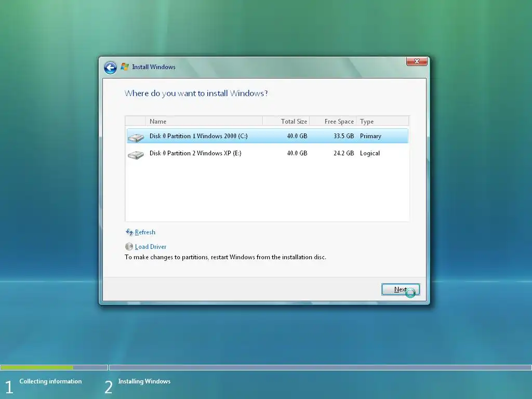
Task: Click the Next button
Action: point(401,289)
